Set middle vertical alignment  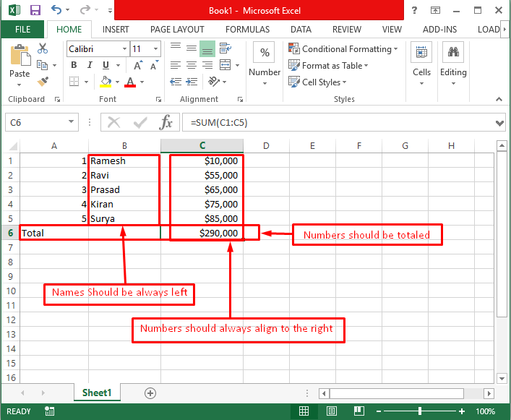pos(192,48)
